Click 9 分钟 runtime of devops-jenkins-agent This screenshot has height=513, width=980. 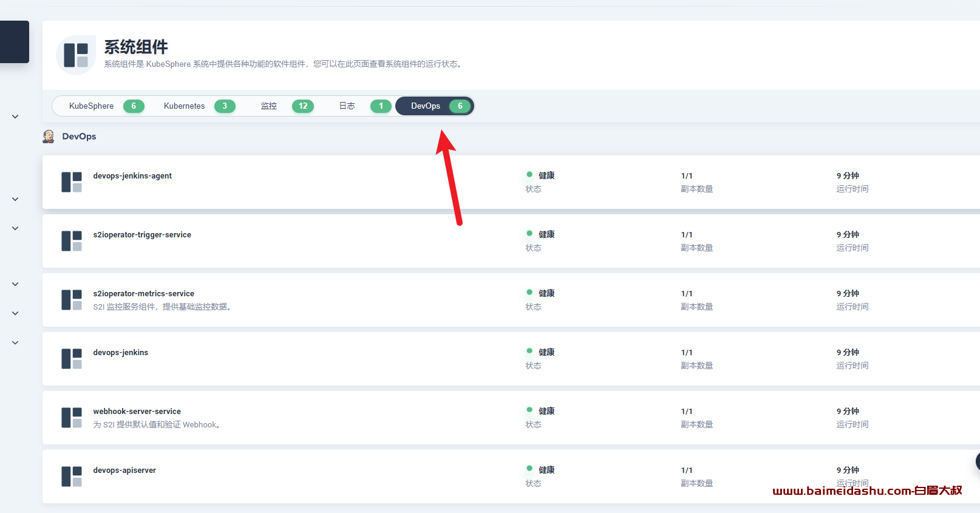pyautogui.click(x=848, y=175)
